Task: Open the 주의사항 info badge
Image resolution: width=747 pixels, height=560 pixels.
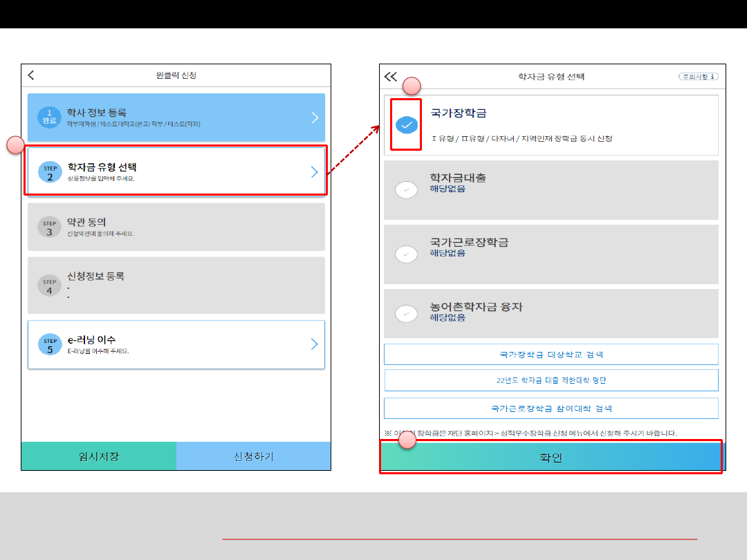Action: [x=698, y=77]
